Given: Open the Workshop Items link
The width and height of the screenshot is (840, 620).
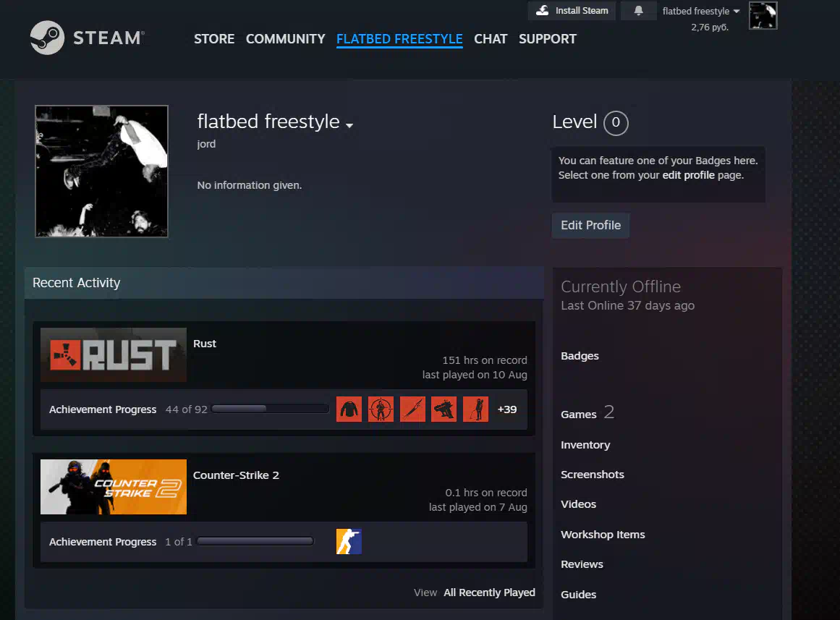Looking at the screenshot, I should pyautogui.click(x=603, y=535).
